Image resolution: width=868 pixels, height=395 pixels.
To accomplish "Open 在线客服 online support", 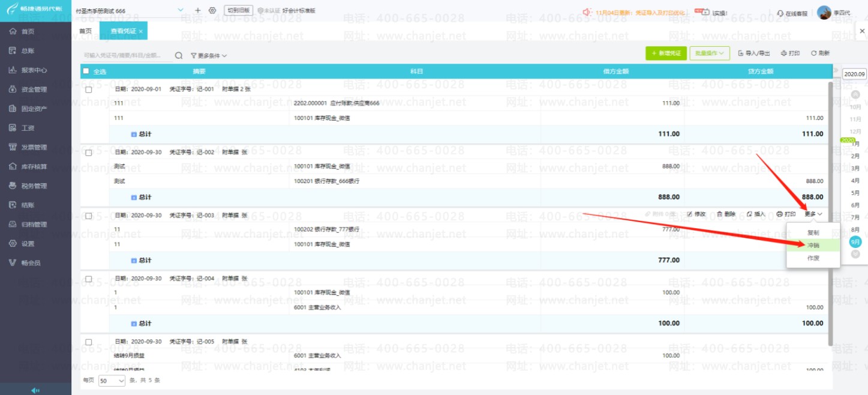I will click(x=792, y=13).
